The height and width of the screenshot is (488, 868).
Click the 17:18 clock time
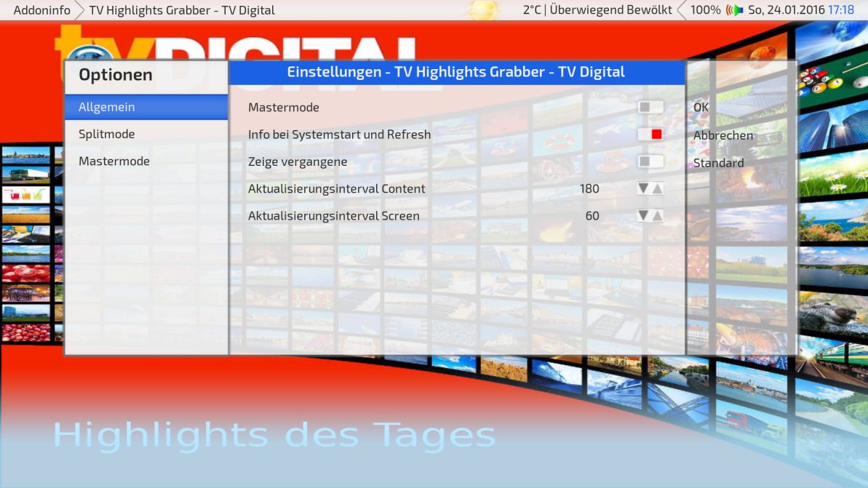click(841, 10)
